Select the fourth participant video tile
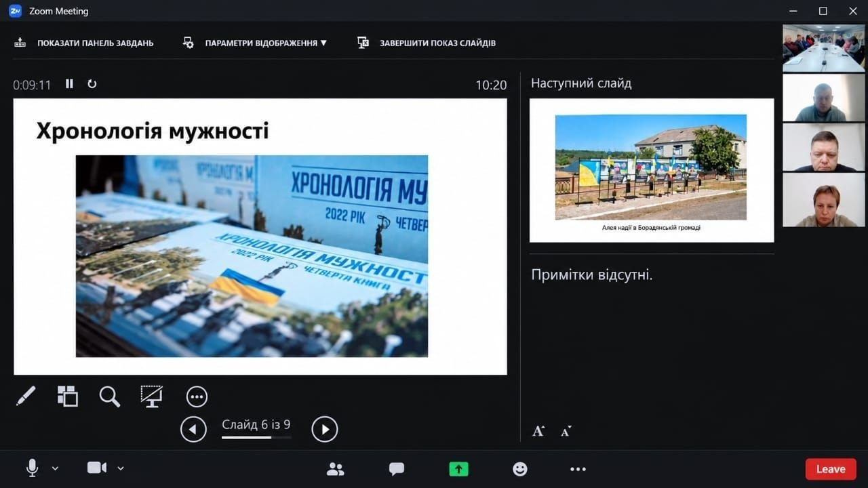 (824, 199)
